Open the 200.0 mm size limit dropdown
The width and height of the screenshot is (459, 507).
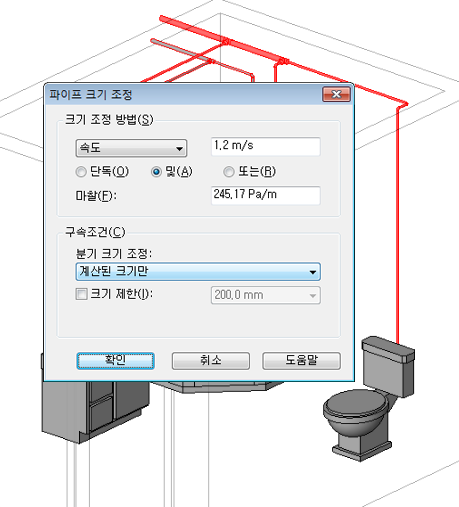coord(266,295)
